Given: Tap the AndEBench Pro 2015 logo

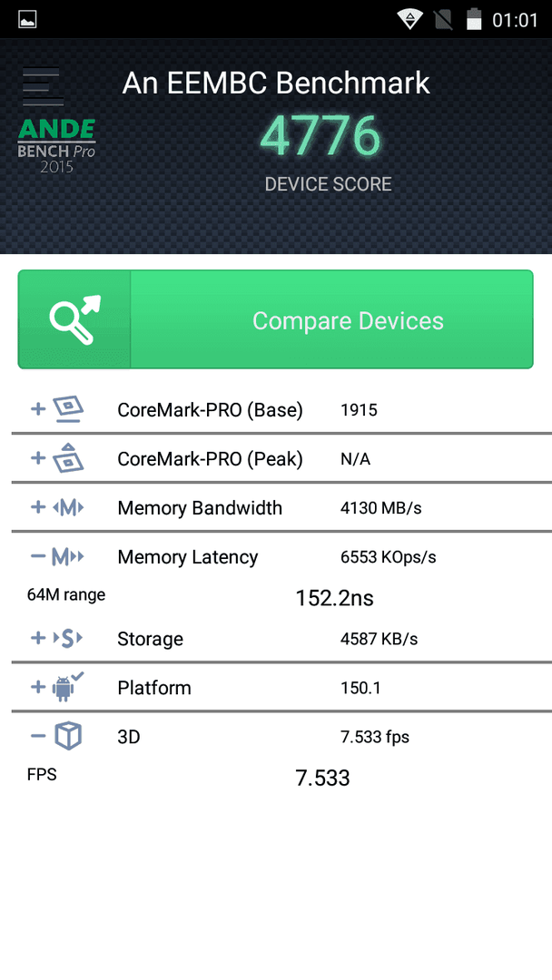Looking at the screenshot, I should (x=57, y=145).
